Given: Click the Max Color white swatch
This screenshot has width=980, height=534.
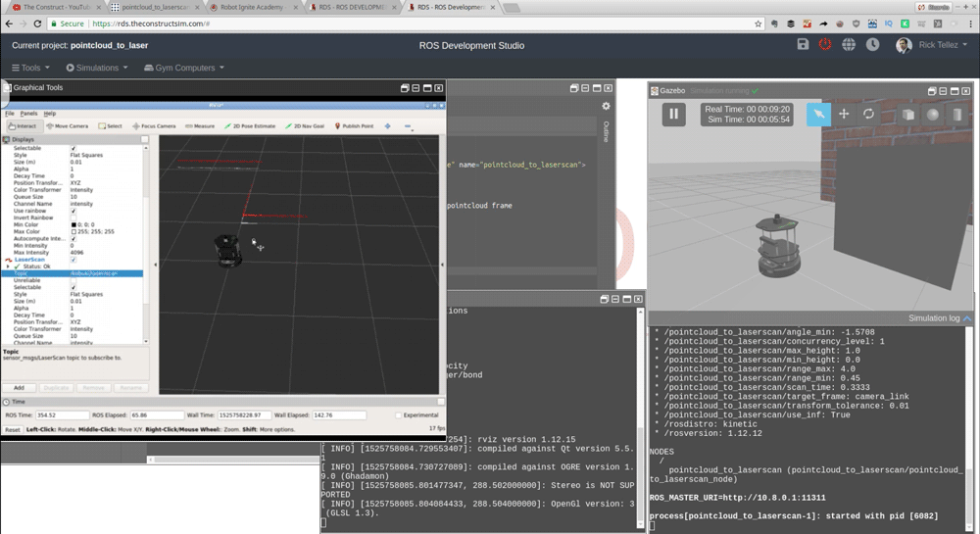Looking at the screenshot, I should (x=73, y=231).
